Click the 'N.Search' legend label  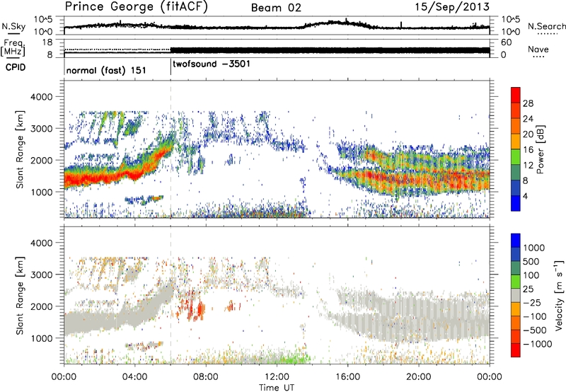[x=546, y=26]
